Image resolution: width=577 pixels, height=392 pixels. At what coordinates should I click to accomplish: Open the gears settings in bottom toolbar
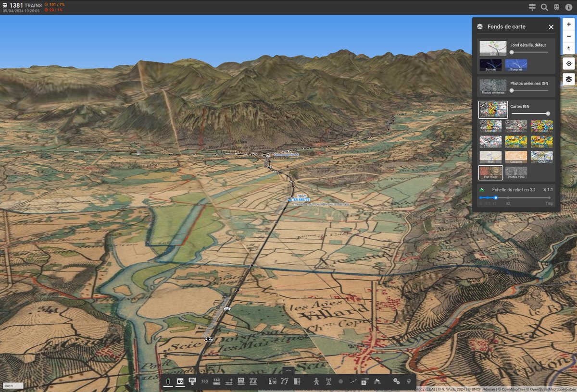pos(396,381)
